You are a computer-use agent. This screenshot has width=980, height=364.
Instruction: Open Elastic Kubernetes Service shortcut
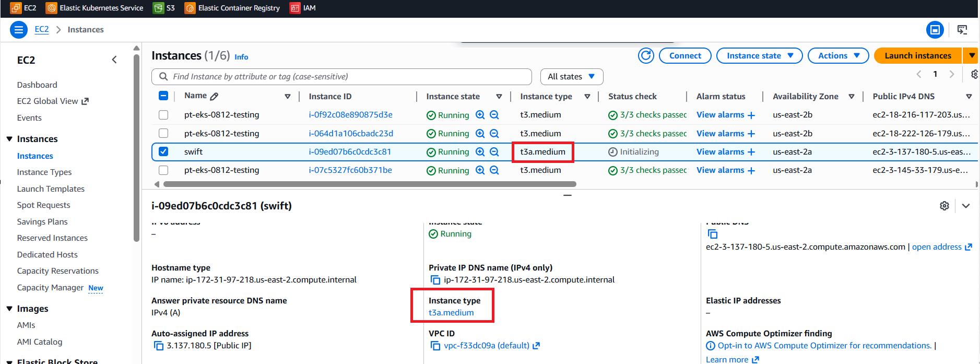click(x=95, y=8)
